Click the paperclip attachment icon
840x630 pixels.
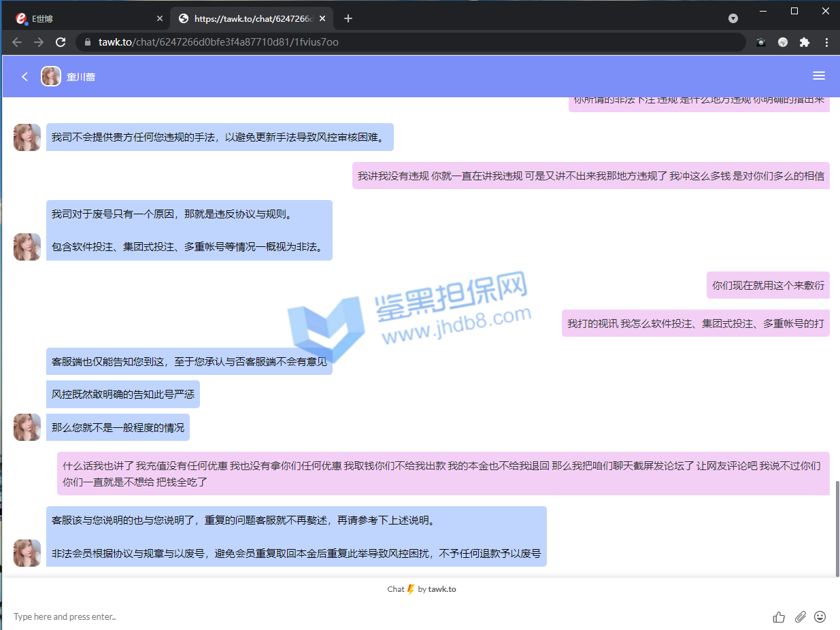(800, 617)
